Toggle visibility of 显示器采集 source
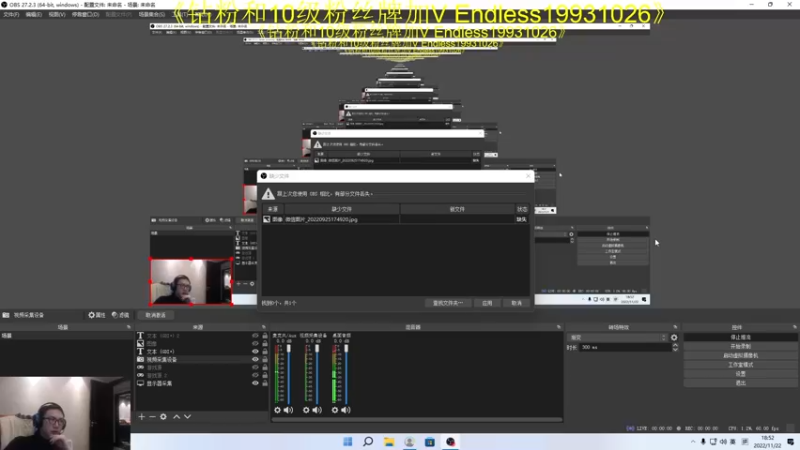Image resolution: width=800 pixels, height=450 pixels. click(255, 383)
